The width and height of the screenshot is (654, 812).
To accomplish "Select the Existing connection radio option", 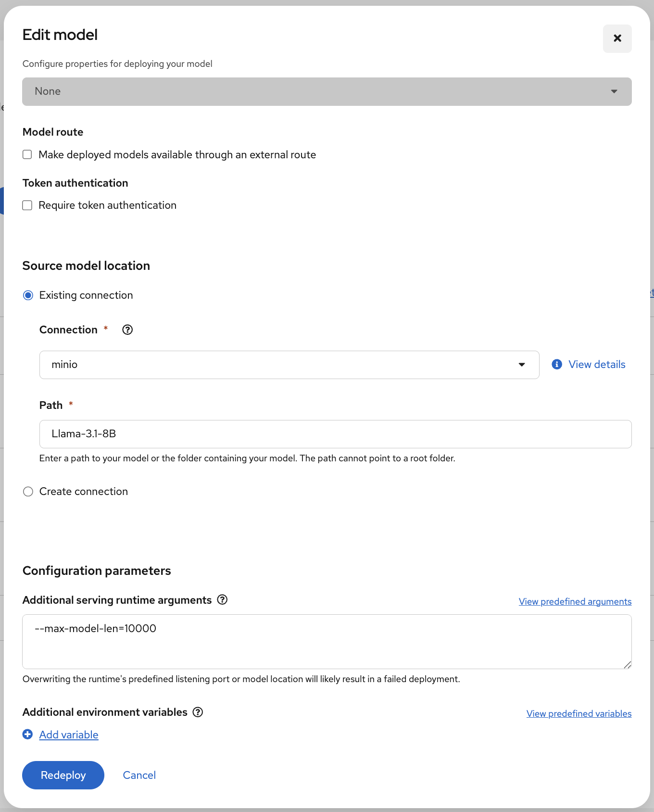I will [28, 295].
